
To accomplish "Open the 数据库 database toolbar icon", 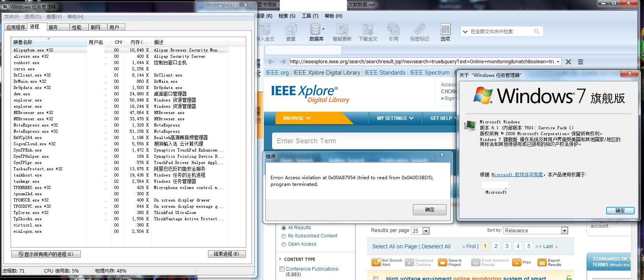I will click(x=315, y=30).
